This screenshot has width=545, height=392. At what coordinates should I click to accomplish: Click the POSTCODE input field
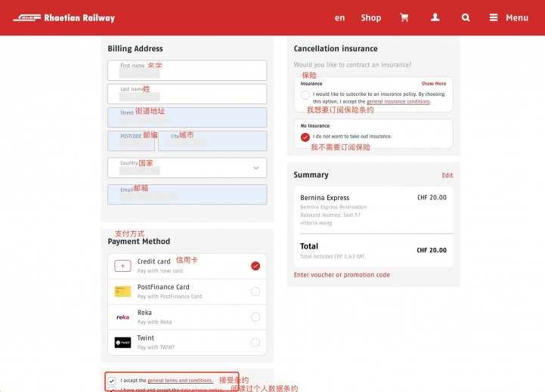tap(131, 141)
